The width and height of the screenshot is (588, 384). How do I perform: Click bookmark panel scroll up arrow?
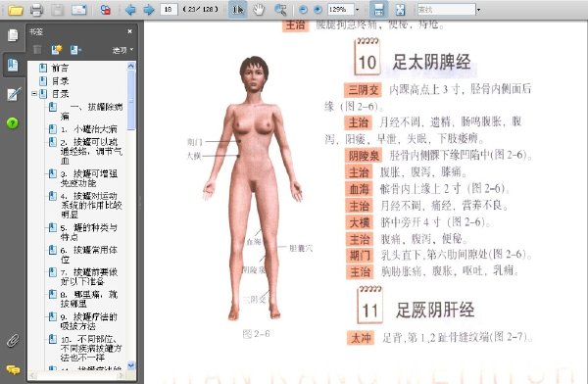(x=131, y=66)
